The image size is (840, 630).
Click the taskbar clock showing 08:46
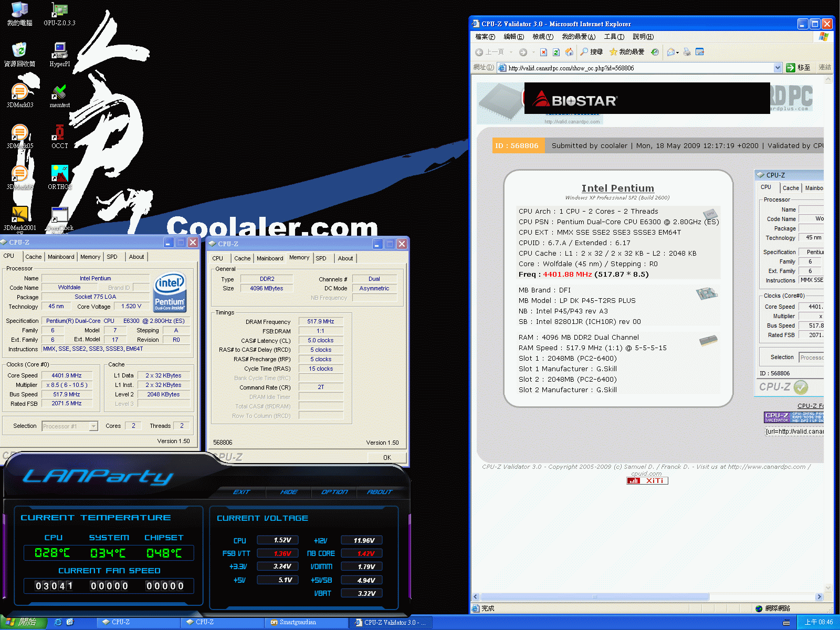coord(818,622)
